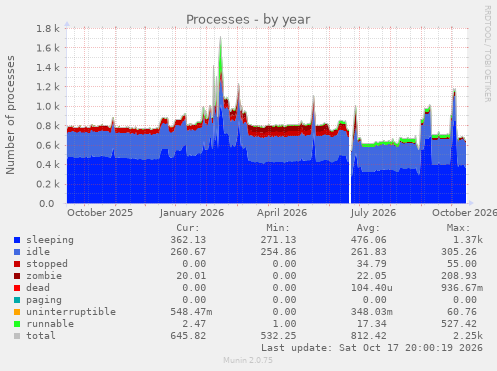This screenshot has width=497, height=371.
Task: Click total max value 2.25k
Action: pos(468,336)
